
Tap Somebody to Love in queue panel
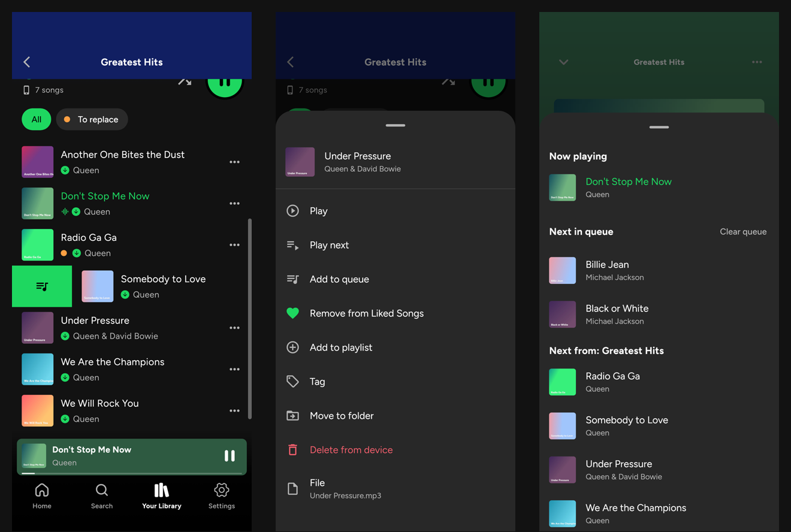[659, 426]
